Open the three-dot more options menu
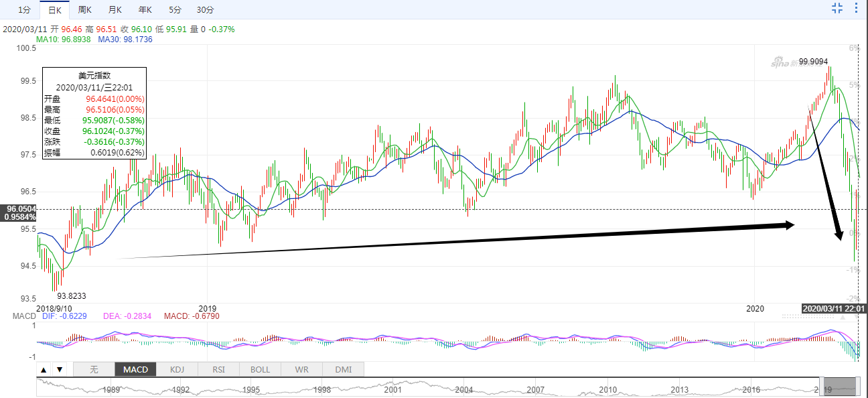This screenshot has width=868, height=398. click(x=857, y=8)
